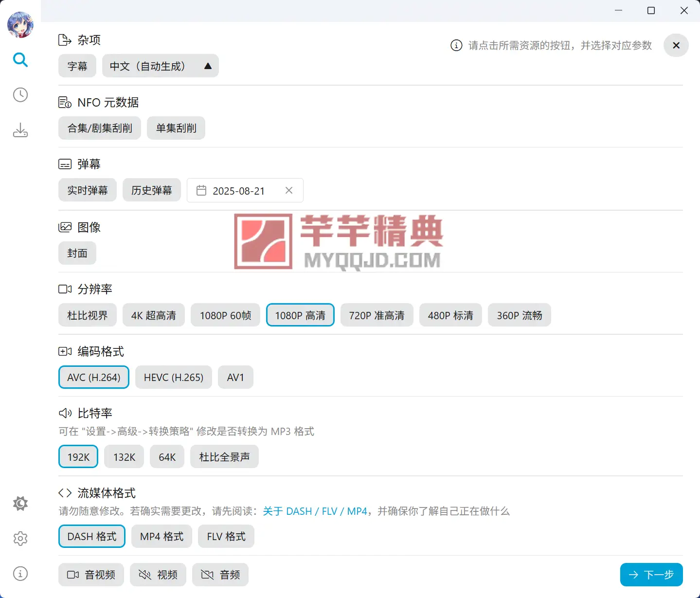
Task: Click the 弹幕 section icon
Action: pos(65,164)
